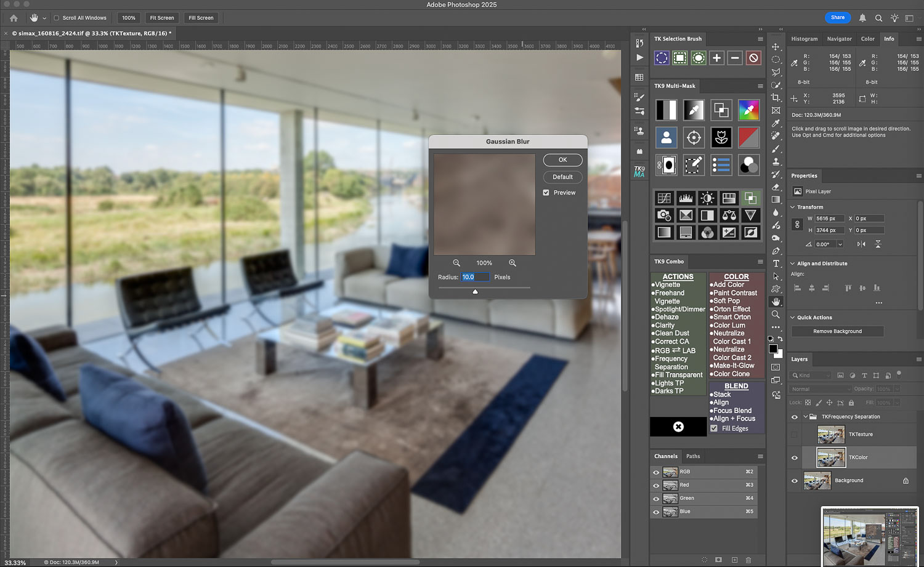This screenshot has height=567, width=924.
Task: Click Default in the Gaussian Blur dialog
Action: pyautogui.click(x=562, y=177)
